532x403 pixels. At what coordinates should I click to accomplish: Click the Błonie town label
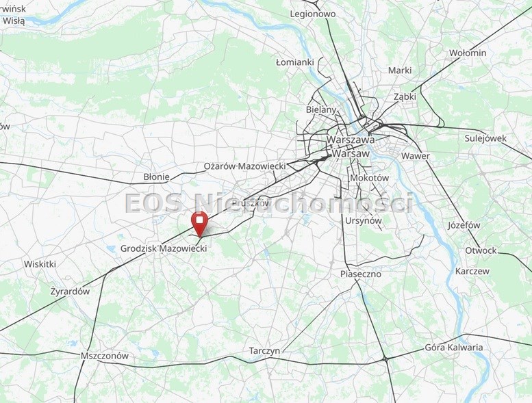156,177
